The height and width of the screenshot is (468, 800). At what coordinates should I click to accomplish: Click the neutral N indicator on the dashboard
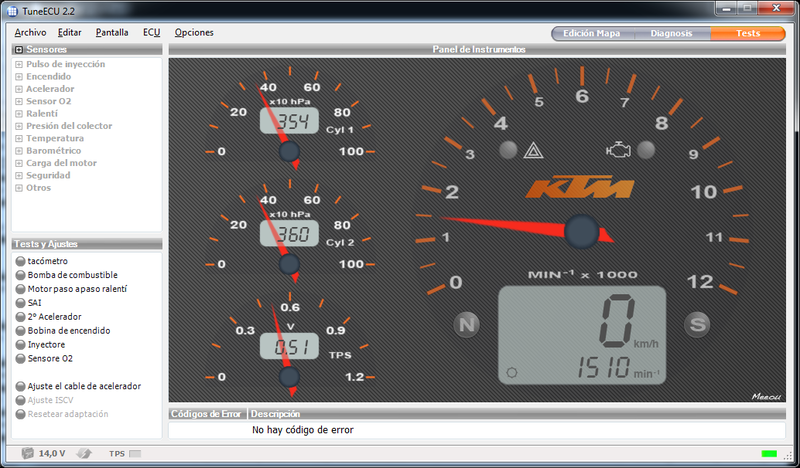[467, 325]
